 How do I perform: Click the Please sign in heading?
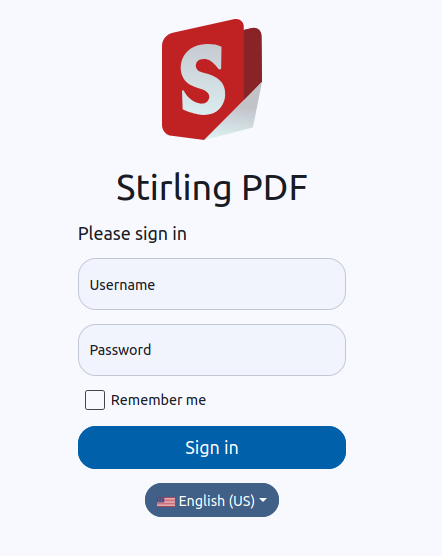[132, 234]
